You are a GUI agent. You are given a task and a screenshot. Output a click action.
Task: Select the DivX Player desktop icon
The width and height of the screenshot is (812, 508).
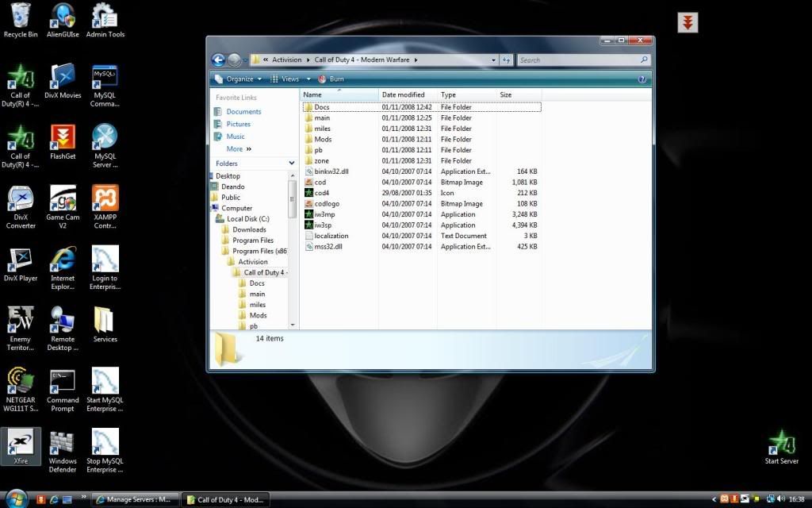21,264
